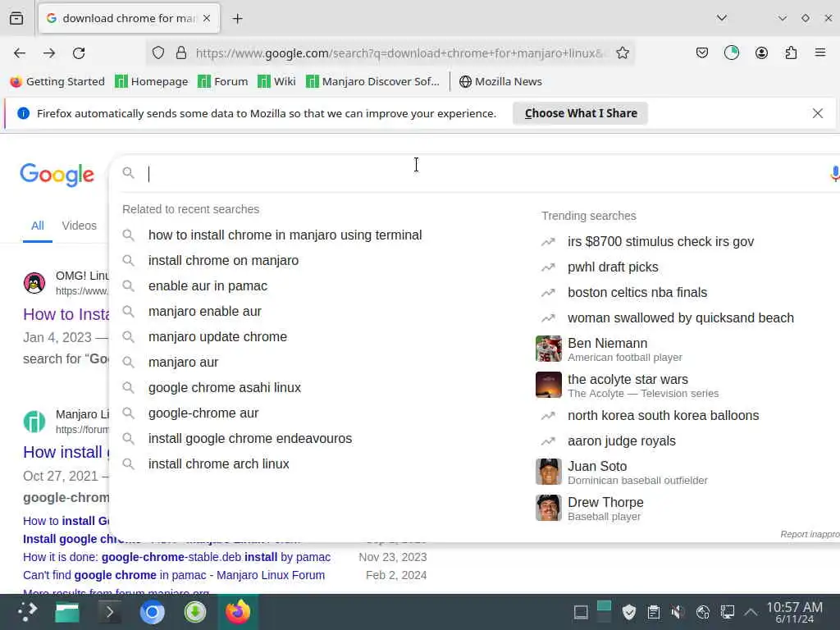
Task: Open clipboard tray icon
Action: pos(653,612)
